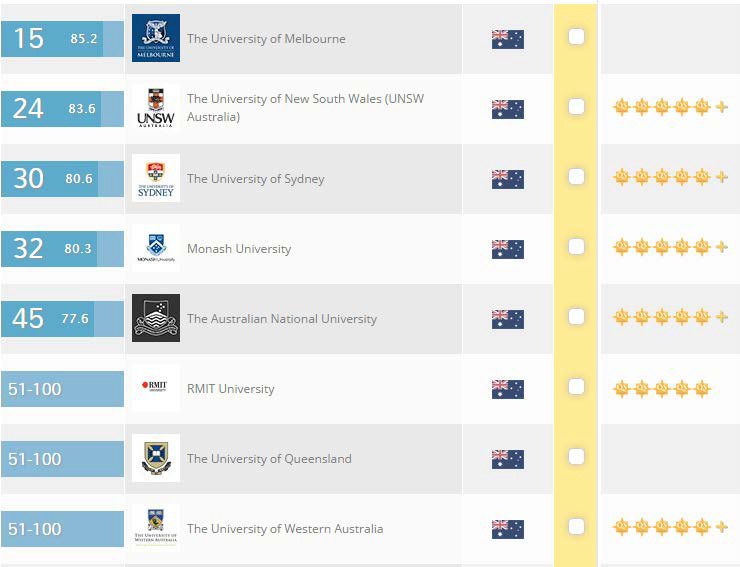Select the checkbox in RMIT University row
Viewport: 740px width, 567px height.
[x=576, y=387]
